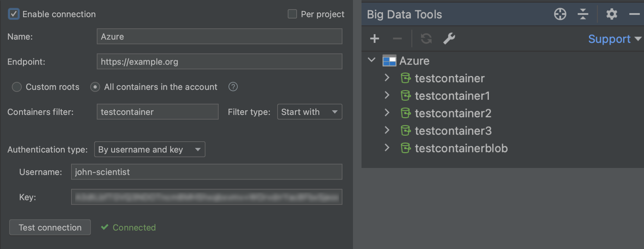644x249 pixels.
Task: Select All containers in the account option
Action: pos(95,87)
